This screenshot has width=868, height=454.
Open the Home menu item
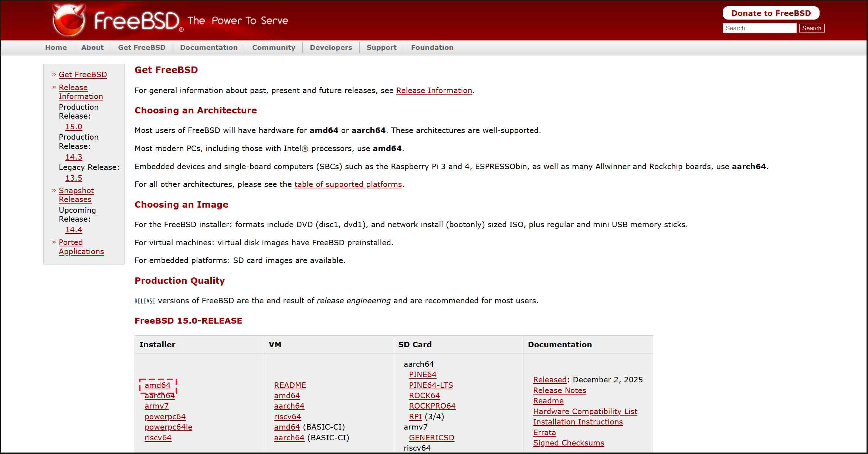(x=56, y=47)
